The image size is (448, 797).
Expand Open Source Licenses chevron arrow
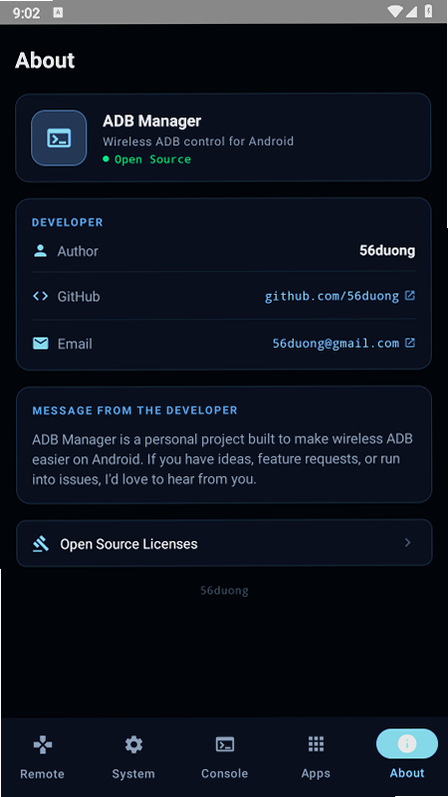click(x=407, y=543)
